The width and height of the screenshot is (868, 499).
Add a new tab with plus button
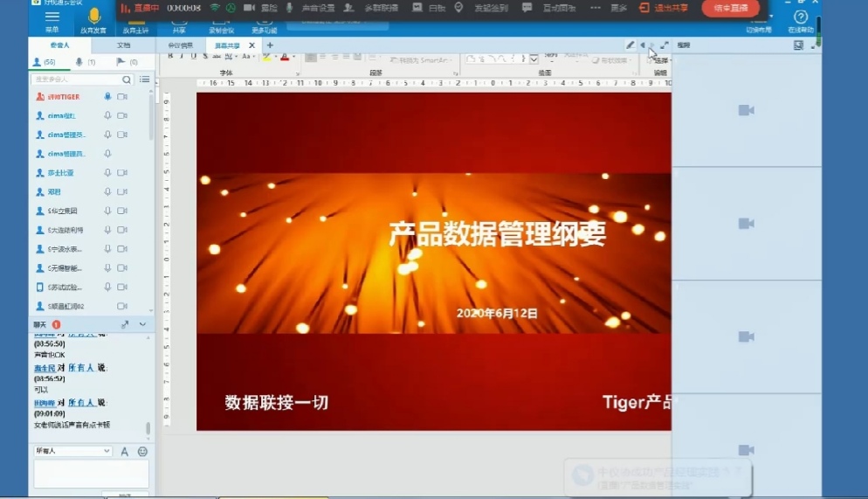pyautogui.click(x=270, y=45)
